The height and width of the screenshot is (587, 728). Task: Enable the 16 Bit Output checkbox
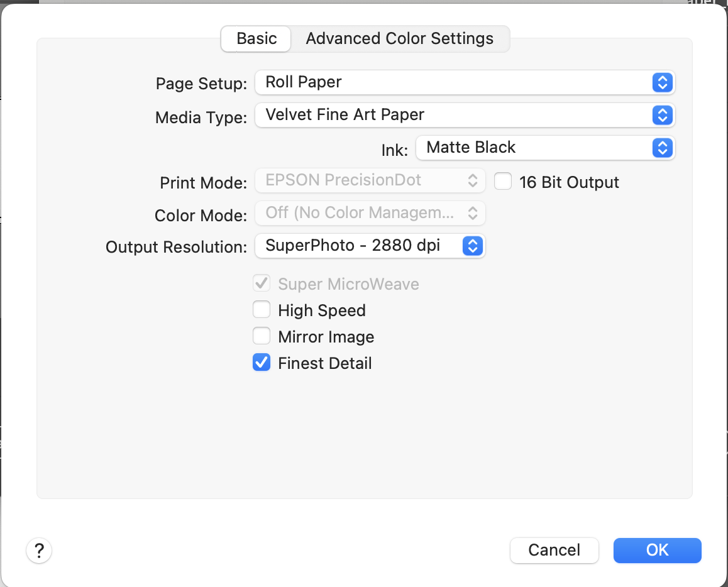click(x=503, y=182)
